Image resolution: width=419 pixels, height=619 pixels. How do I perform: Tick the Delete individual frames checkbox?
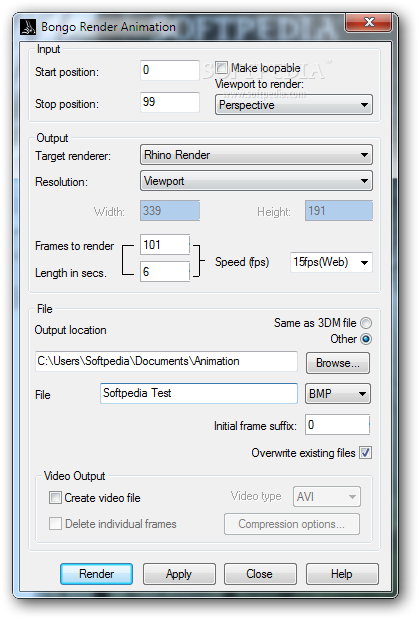click(55, 523)
